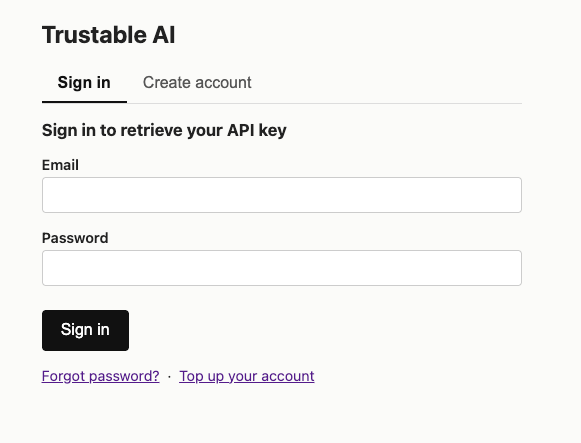Image resolution: width=581 pixels, height=443 pixels.
Task: Place cursor in the email address box
Action: point(282,195)
